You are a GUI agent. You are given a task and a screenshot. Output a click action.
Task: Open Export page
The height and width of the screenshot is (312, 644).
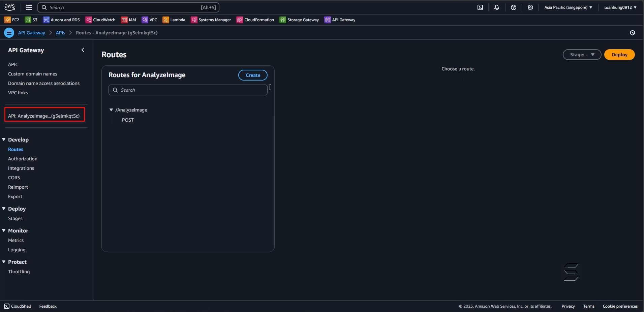[x=15, y=196]
